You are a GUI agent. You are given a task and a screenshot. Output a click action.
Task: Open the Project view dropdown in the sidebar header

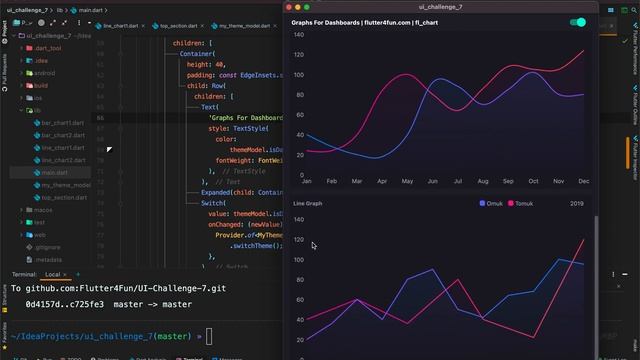pos(22,23)
